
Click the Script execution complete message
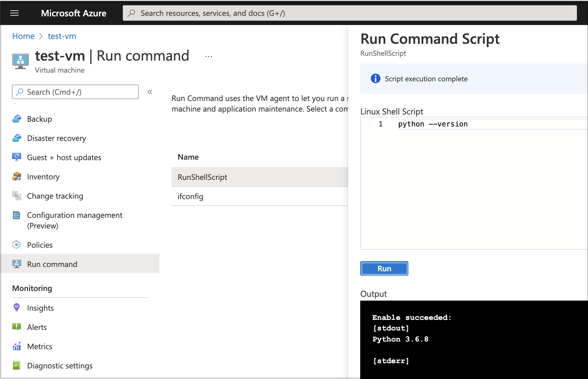coord(426,79)
